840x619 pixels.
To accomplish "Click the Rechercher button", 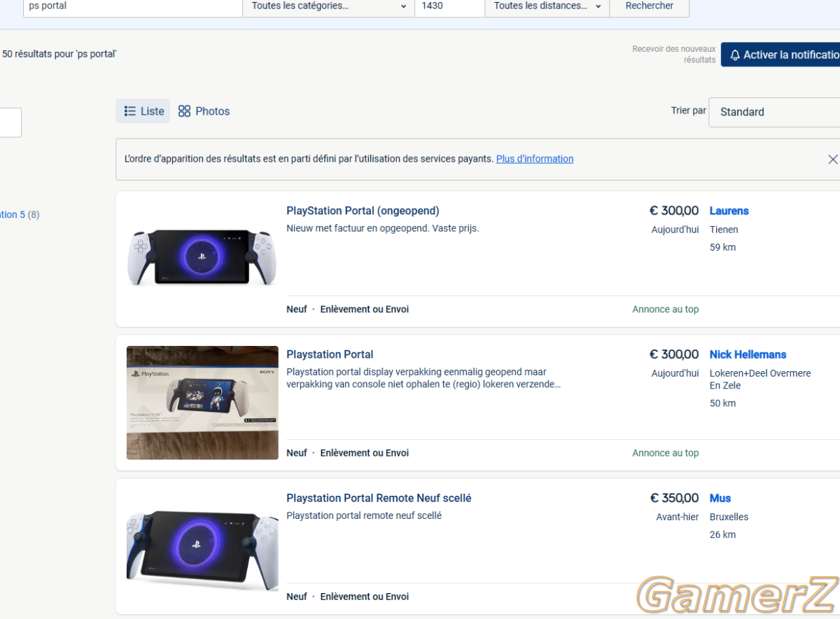I will (x=650, y=6).
